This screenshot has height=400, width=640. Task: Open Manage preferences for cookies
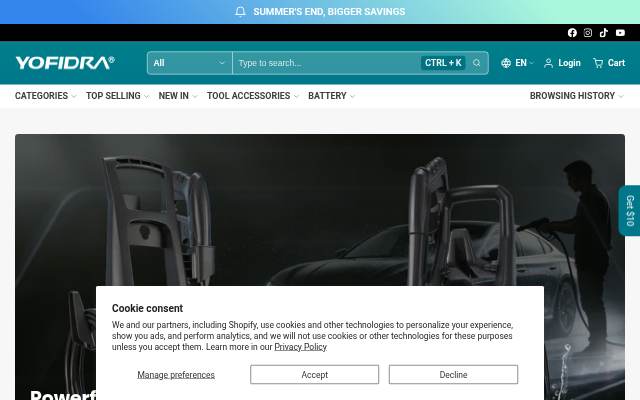176,375
